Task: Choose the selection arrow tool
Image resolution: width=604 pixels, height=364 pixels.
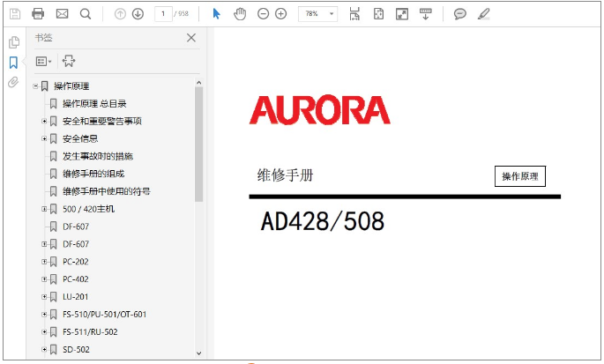Action: pos(217,14)
